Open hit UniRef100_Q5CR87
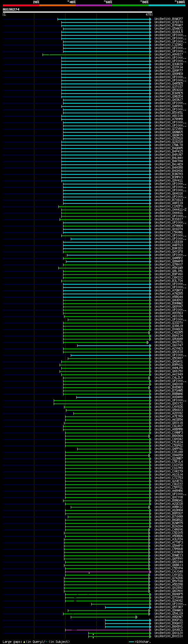The width and height of the screenshot is (188, 644). coord(169,358)
